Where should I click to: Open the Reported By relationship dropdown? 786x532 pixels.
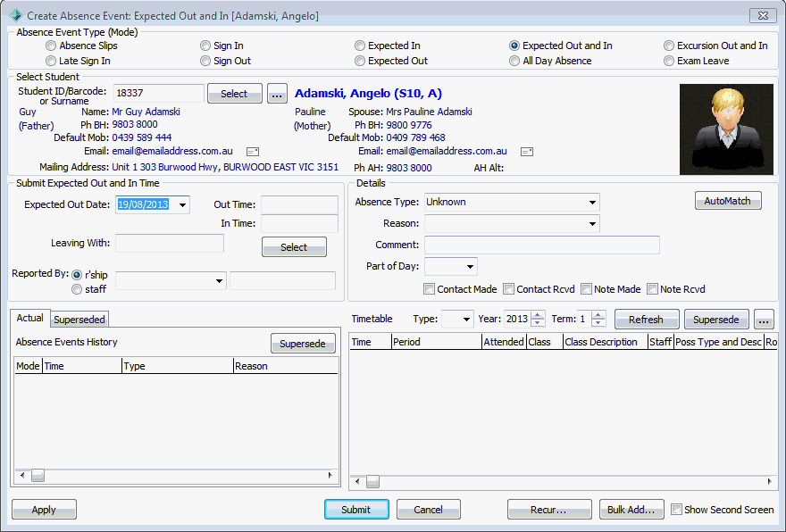click(x=219, y=281)
